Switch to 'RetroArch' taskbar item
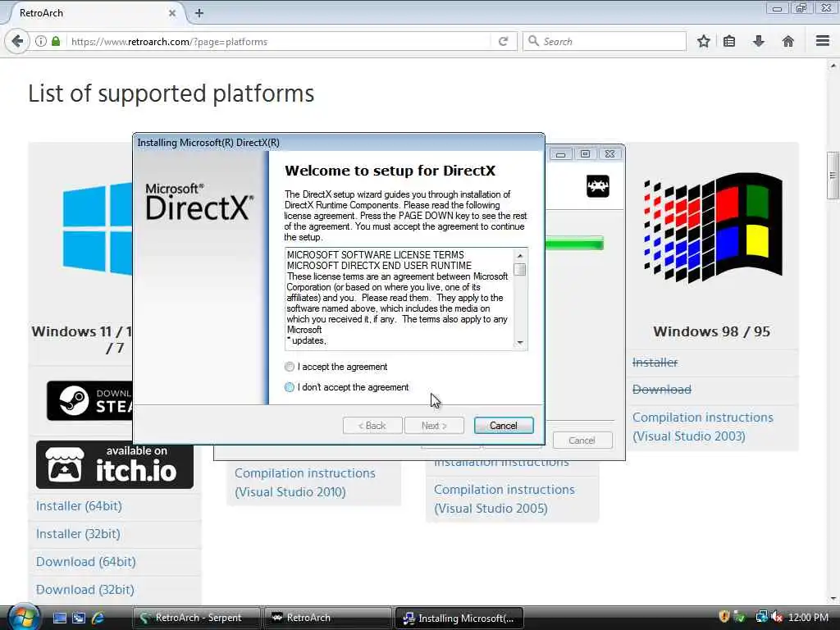Screen dimensions: 840x630 click(x=328, y=618)
